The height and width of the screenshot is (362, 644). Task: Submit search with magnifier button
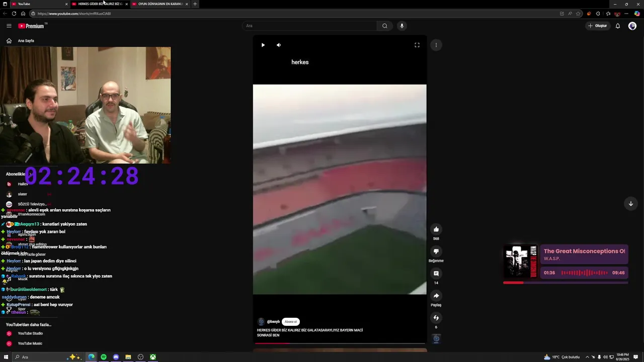click(x=385, y=26)
